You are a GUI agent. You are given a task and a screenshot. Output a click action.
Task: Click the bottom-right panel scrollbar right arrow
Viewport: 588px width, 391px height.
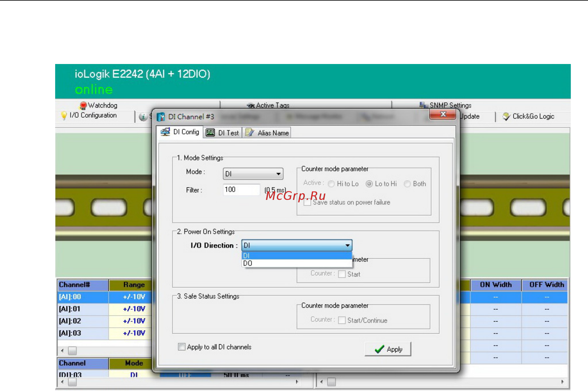(563, 382)
